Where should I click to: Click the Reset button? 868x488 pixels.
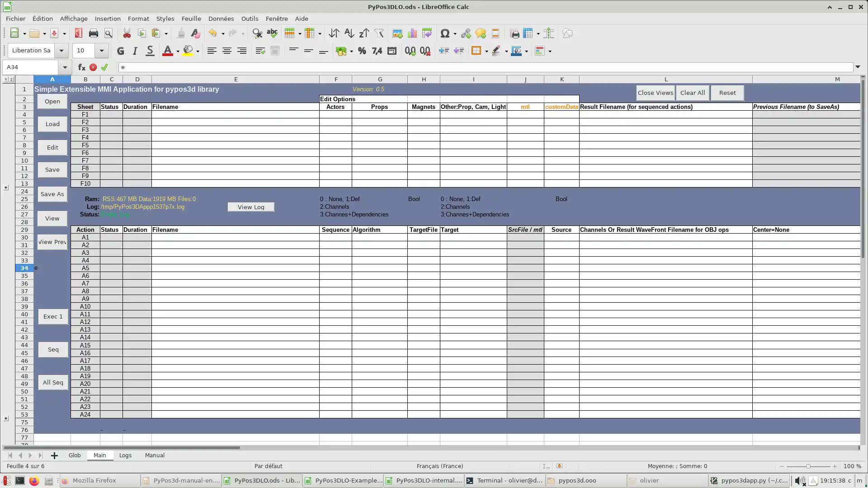point(727,93)
